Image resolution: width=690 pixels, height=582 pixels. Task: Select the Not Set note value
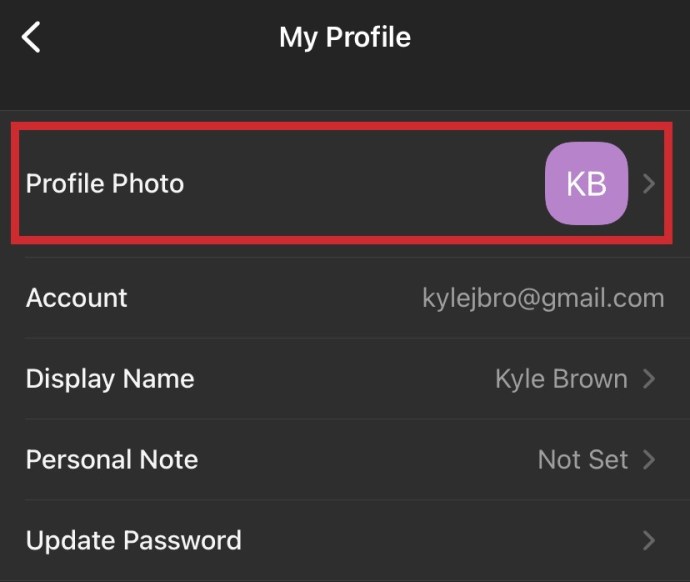pos(583,460)
